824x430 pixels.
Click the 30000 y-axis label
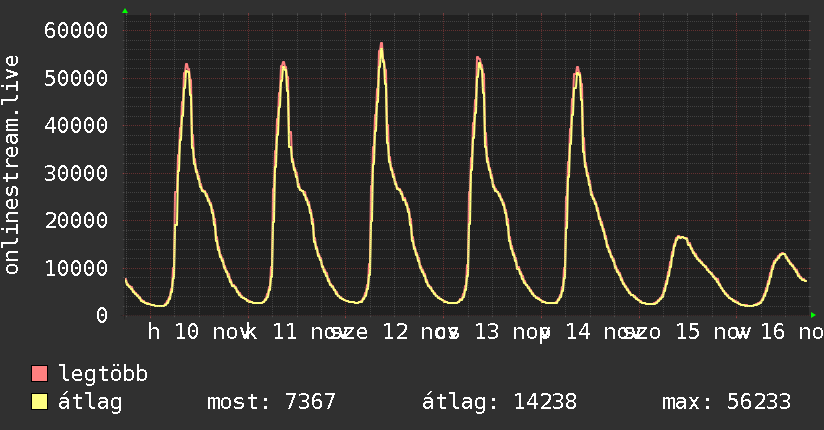coord(76,173)
